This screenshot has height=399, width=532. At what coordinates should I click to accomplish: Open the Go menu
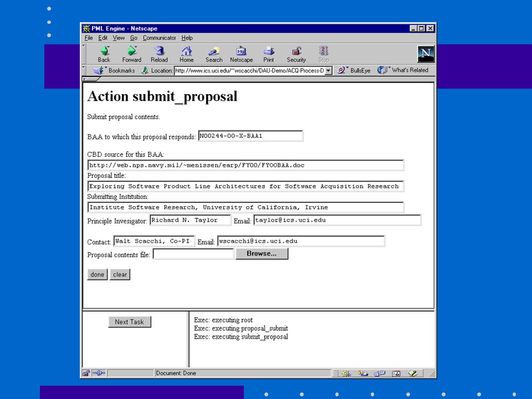[x=134, y=38]
